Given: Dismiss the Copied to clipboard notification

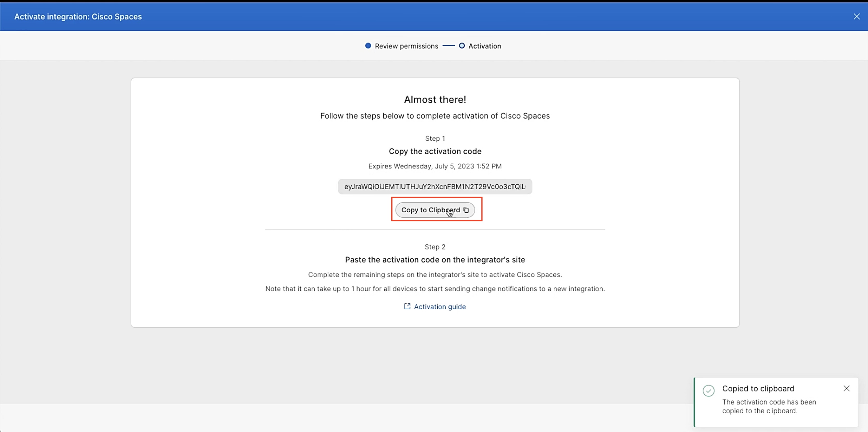Looking at the screenshot, I should [846, 388].
